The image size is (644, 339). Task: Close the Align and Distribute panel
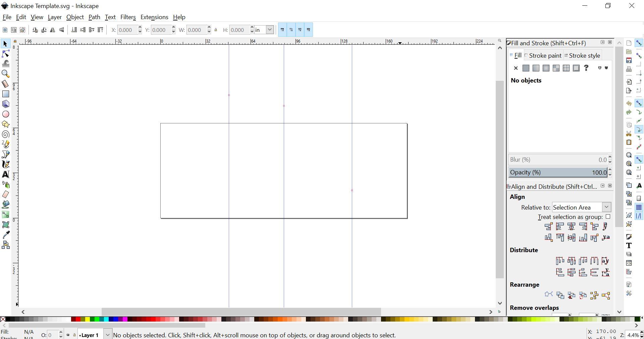pos(610,186)
